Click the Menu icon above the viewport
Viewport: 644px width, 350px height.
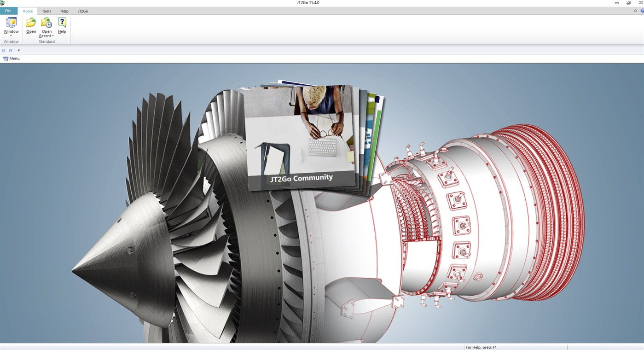click(5, 58)
